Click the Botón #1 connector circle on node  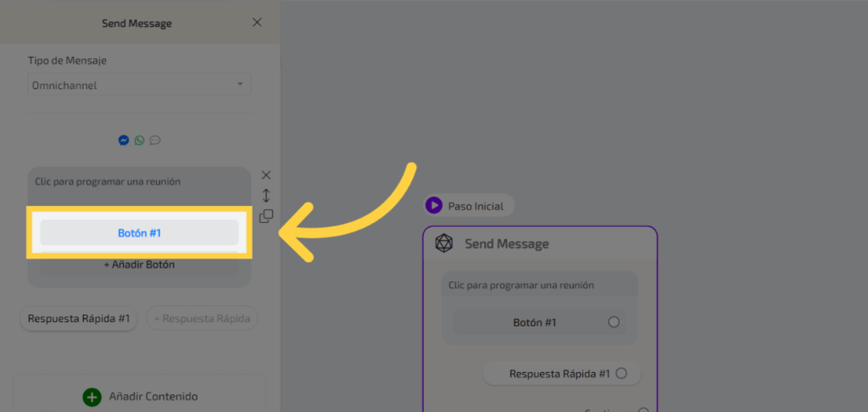(x=614, y=322)
